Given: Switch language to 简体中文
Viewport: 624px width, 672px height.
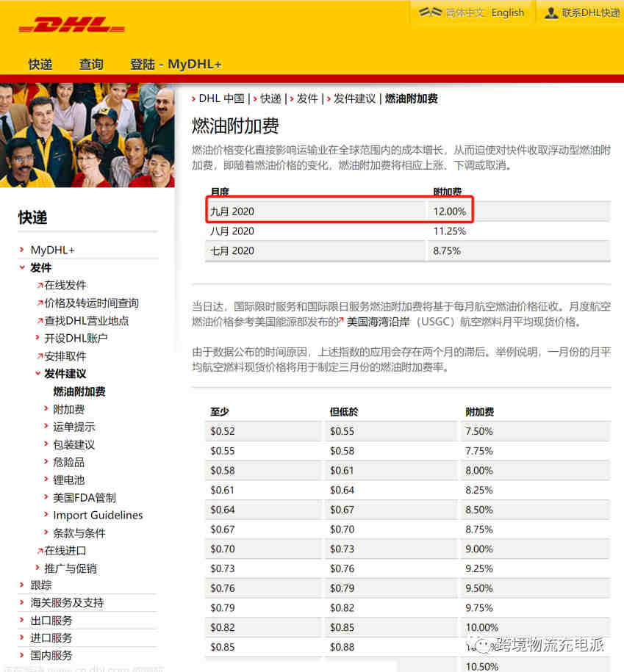Looking at the screenshot, I should tap(465, 13).
